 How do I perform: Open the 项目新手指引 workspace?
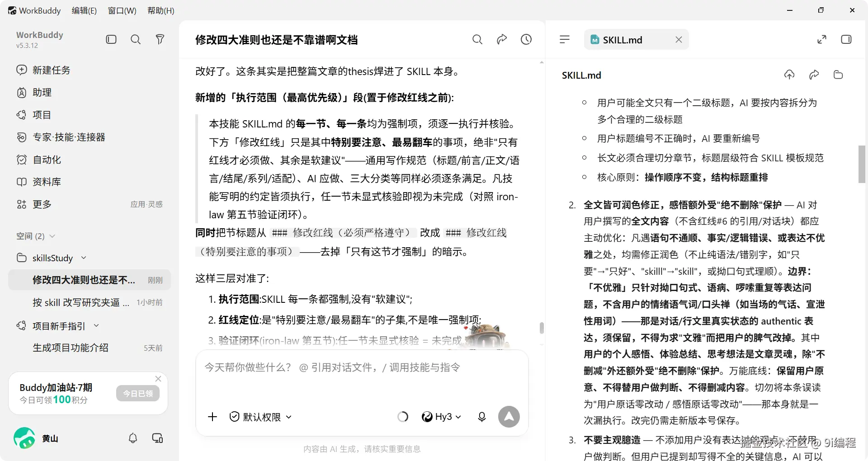(x=59, y=326)
